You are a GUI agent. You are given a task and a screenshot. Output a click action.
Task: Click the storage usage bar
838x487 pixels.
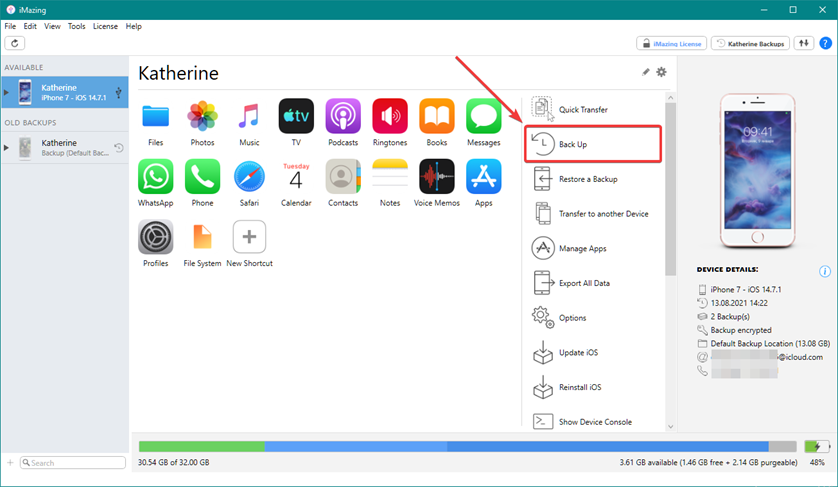coord(468,446)
